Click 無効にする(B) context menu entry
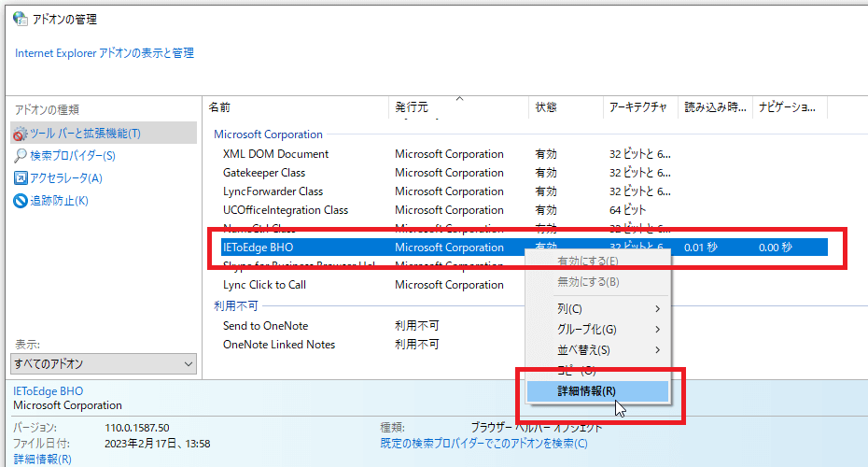 (588, 282)
